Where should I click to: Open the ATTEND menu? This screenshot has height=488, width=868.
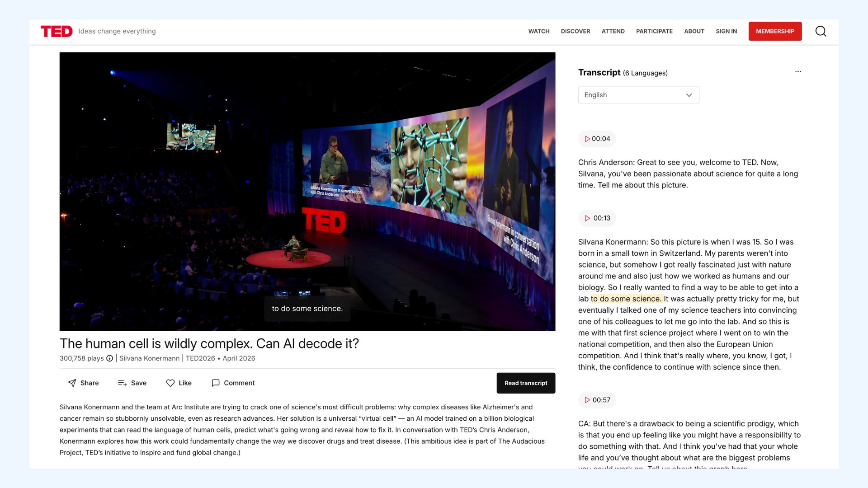613,31
